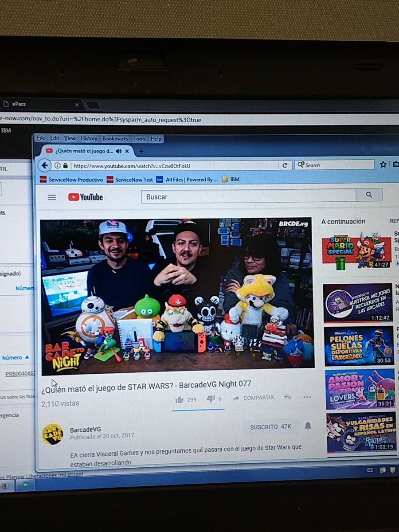Click the SUSCRITO 47K button
The height and width of the screenshot is (532, 399).
coord(270,426)
